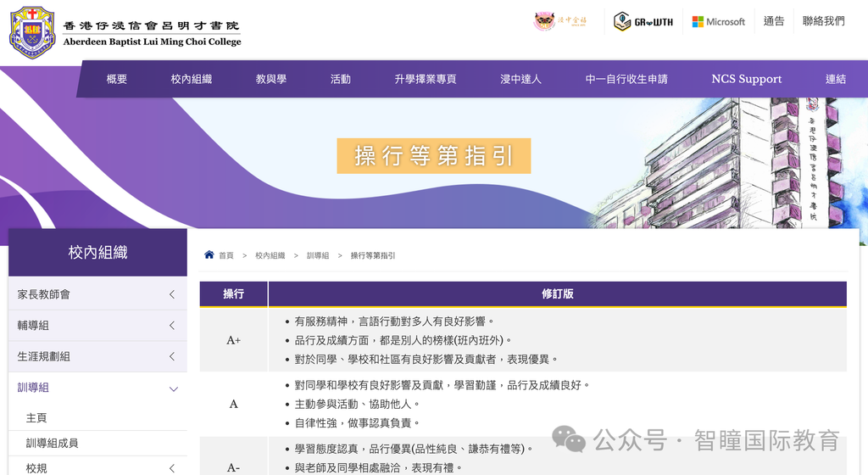This screenshot has height=475, width=868.
Task: Click the 修訂版 column header
Action: pyautogui.click(x=558, y=294)
